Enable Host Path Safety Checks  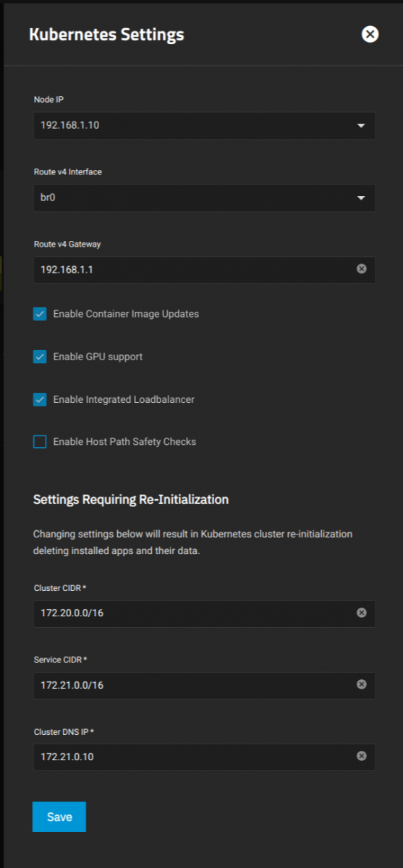[40, 441]
